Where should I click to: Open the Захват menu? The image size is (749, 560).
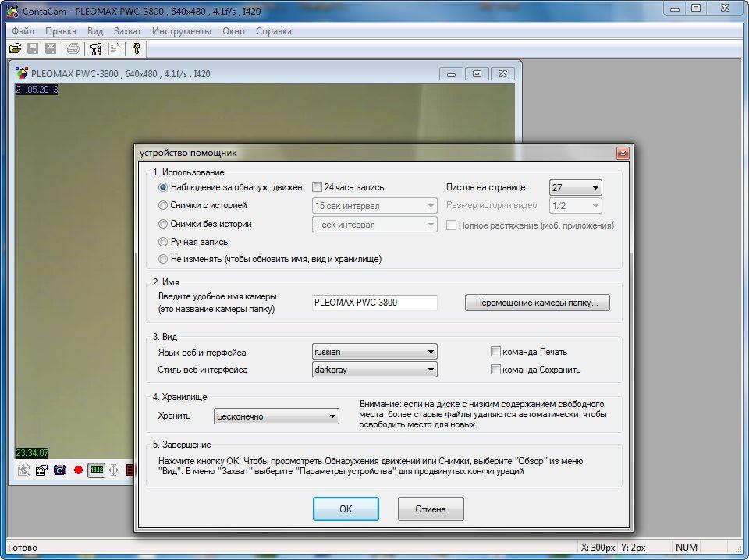coord(126,31)
